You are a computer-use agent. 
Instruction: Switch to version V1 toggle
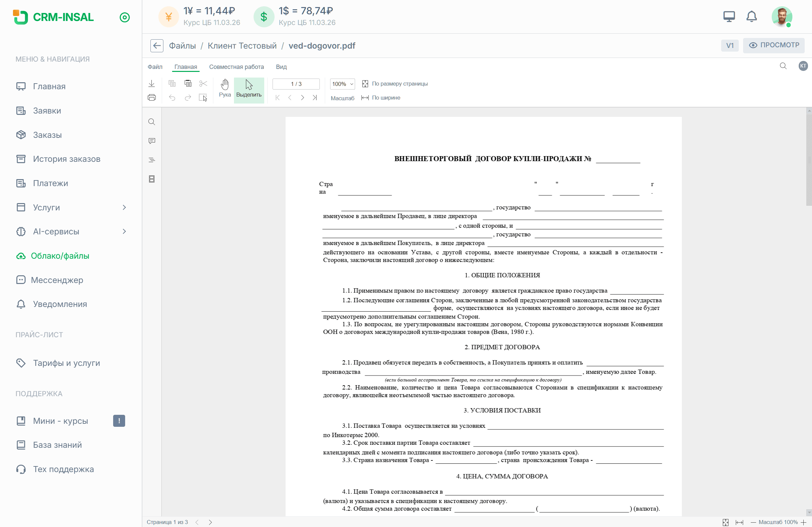730,45
